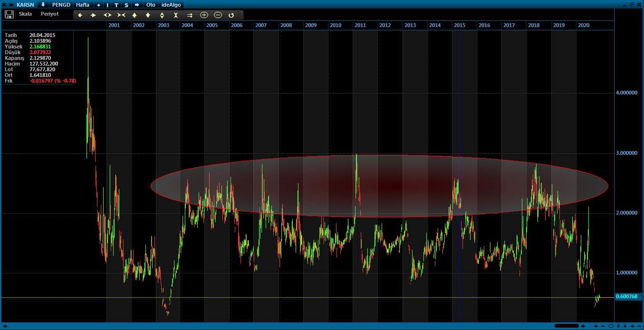Click the 3.000000 price axis label
This screenshot has width=644, height=330.
pyautogui.click(x=626, y=153)
